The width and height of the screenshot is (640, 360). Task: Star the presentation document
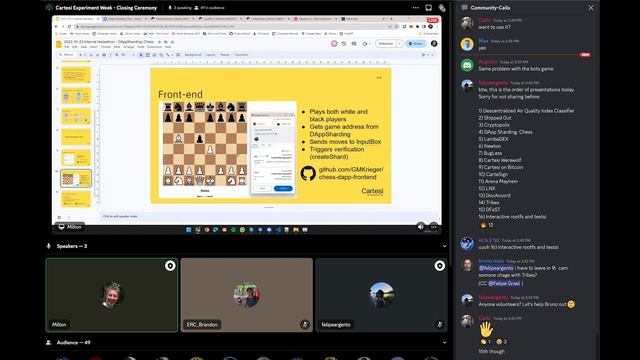[159, 42]
